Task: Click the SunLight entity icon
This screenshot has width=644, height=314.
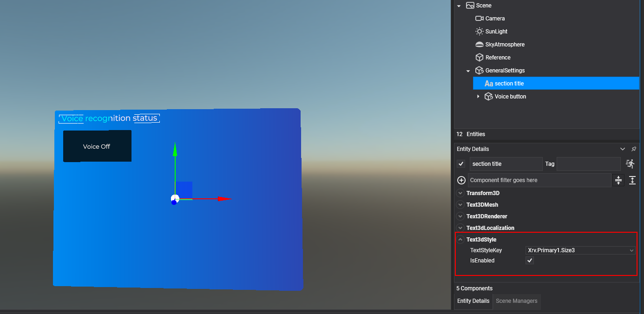Action: 480,32
